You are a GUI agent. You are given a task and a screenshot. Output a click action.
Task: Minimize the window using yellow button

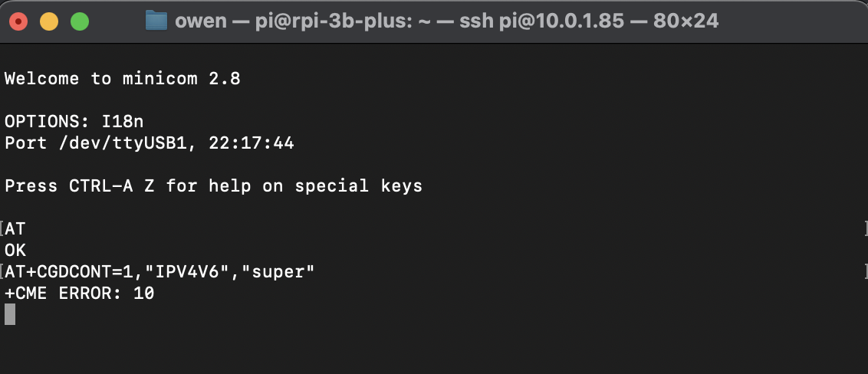pos(49,21)
